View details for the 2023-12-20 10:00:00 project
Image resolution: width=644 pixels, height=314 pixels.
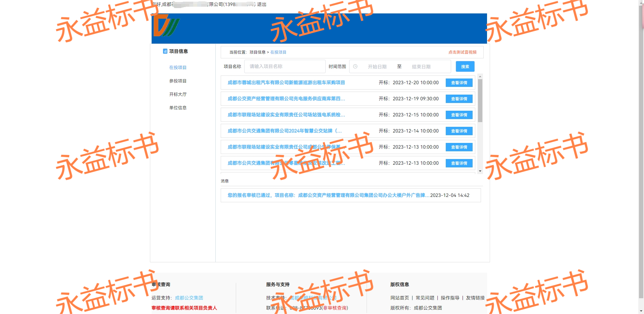[459, 83]
